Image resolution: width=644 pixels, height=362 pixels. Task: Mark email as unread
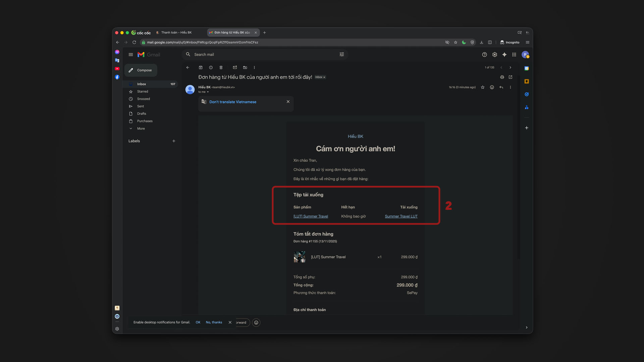235,67
